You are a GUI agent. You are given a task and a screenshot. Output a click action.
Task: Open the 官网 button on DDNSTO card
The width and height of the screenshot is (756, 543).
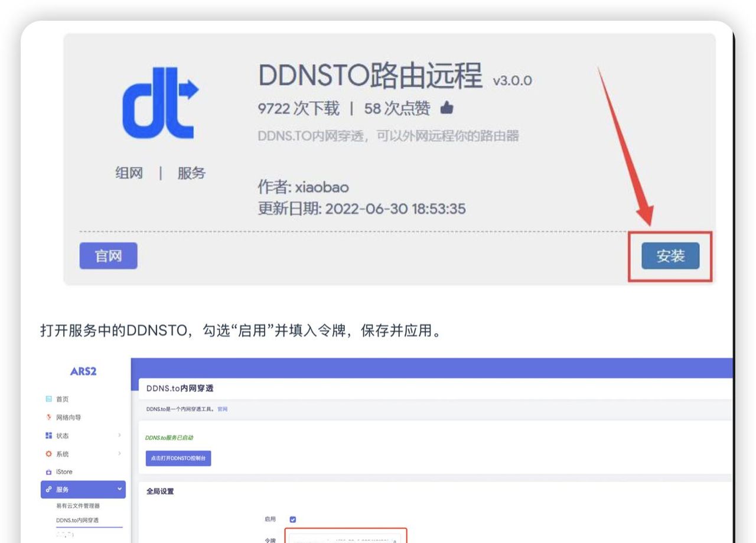[108, 256]
